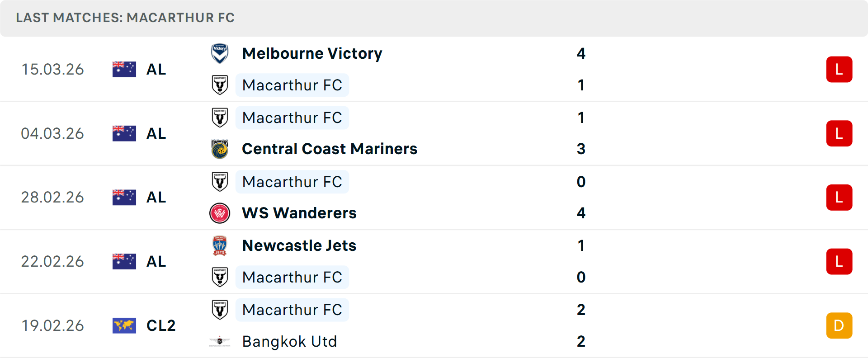The height and width of the screenshot is (358, 868).
Task: Click Macarthur FC crest in 04.03.26 match
Action: click(220, 118)
